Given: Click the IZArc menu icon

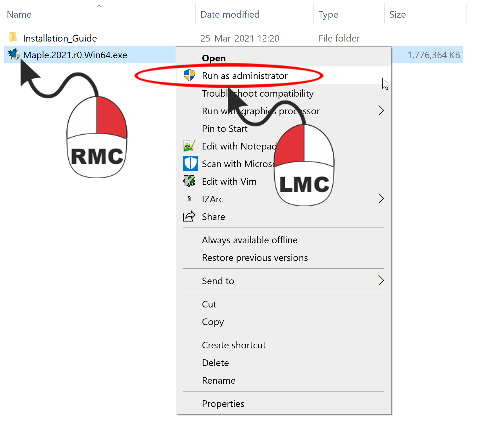Looking at the screenshot, I should [x=189, y=199].
